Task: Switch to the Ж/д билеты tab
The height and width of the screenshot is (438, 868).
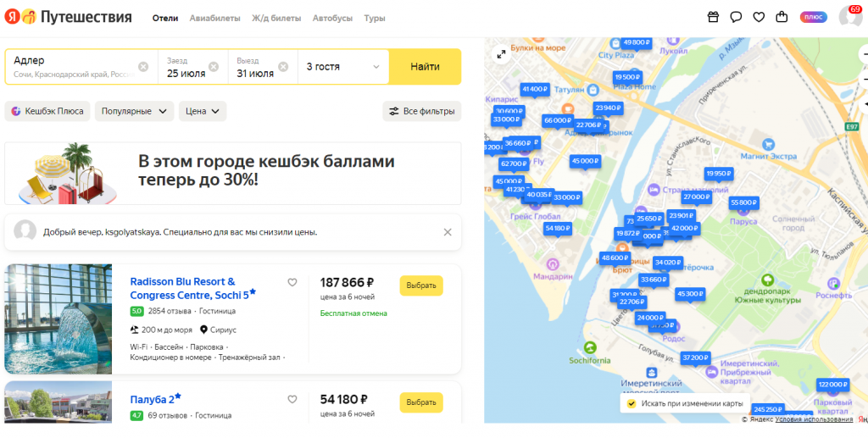Action: tap(276, 19)
